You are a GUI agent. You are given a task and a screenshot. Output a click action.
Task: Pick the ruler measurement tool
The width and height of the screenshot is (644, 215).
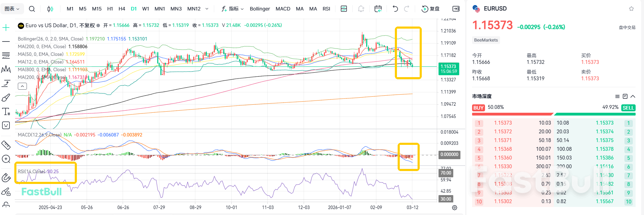click(x=6, y=145)
